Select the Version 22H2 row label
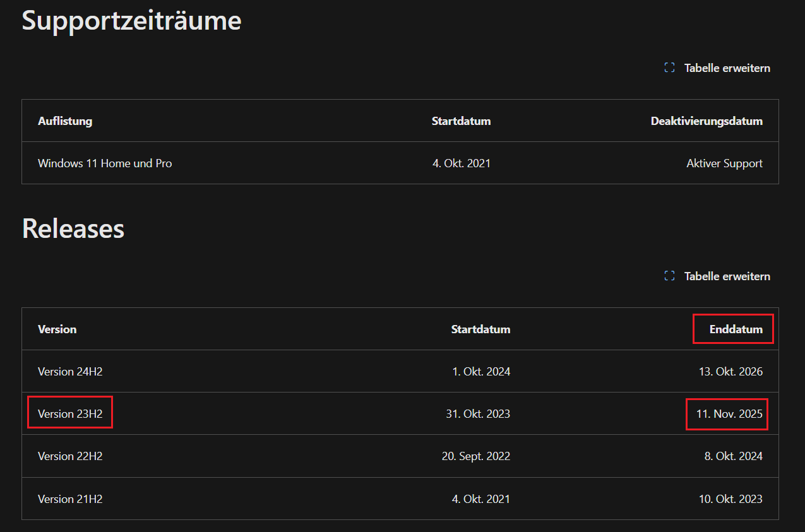This screenshot has height=532, width=805. coord(70,456)
